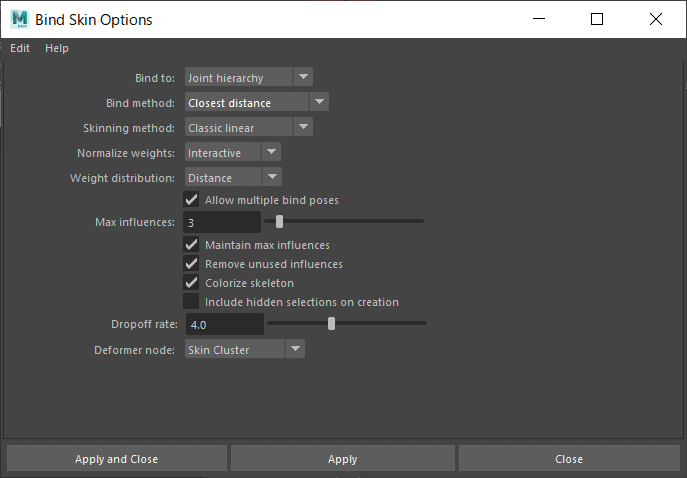Open the Bind to dropdown arrow
The width and height of the screenshot is (687, 478).
point(303,77)
